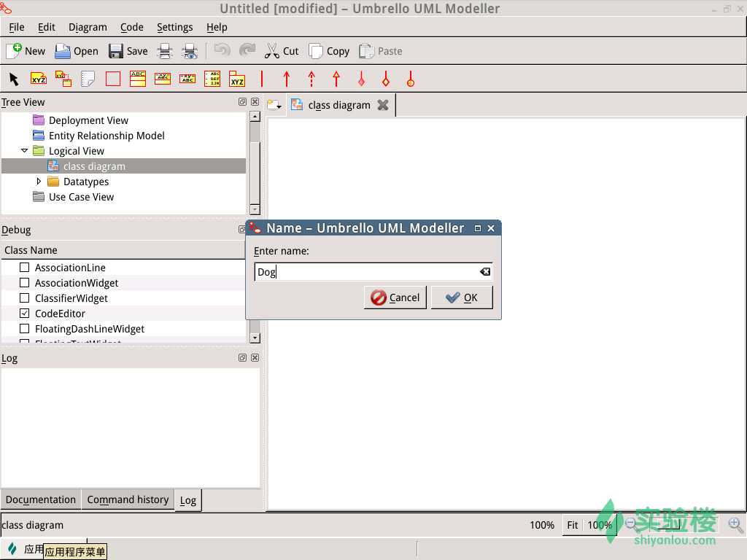The image size is (747, 560).
Task: Click OK in the Name dialog
Action: (462, 297)
